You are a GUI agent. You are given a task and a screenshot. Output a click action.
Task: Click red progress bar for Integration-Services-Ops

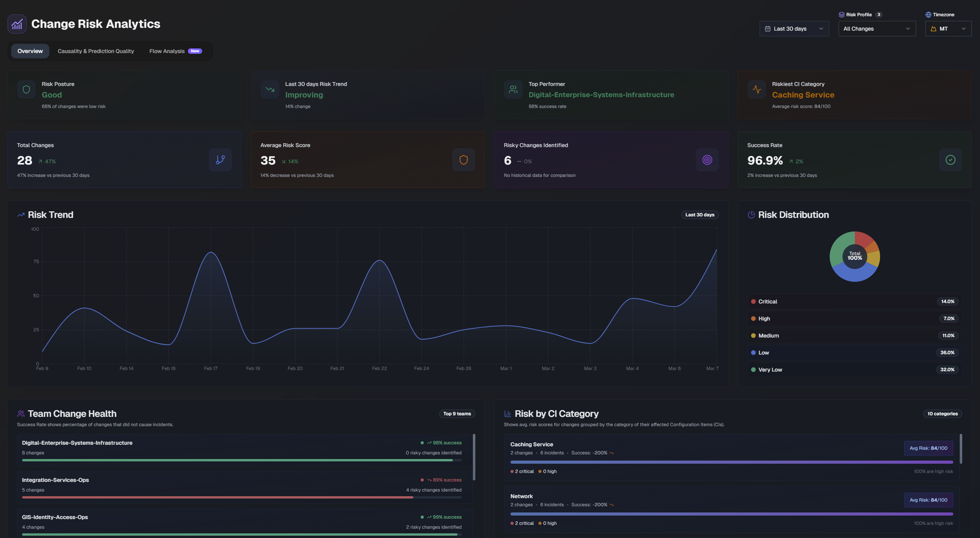click(242, 497)
